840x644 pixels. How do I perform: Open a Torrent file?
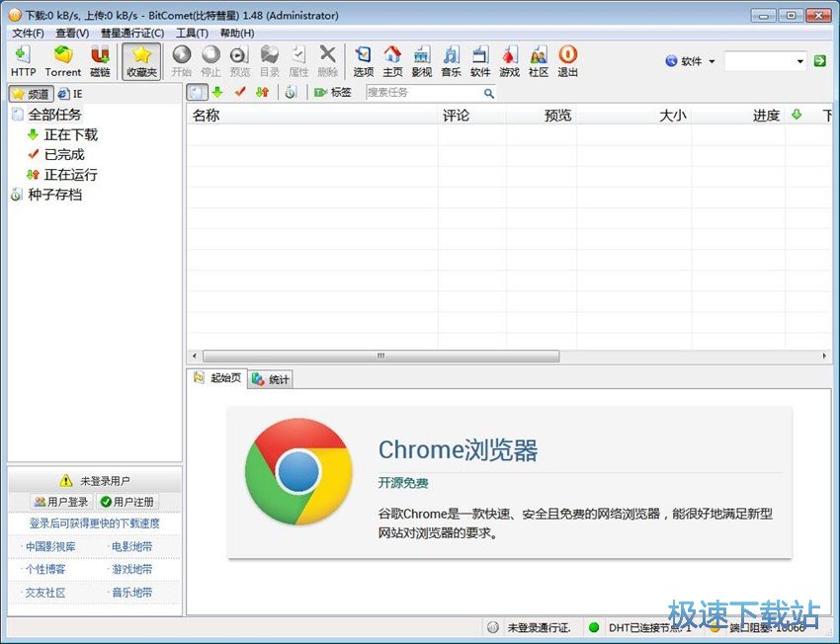point(62,61)
